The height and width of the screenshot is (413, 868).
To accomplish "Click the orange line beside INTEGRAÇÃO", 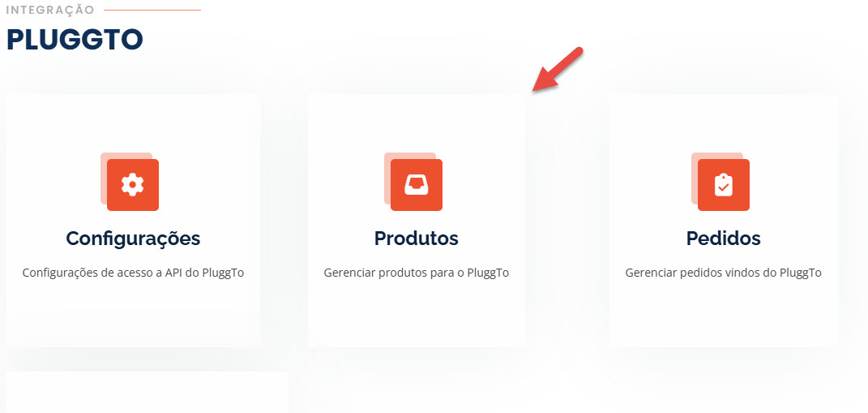I will [152, 10].
